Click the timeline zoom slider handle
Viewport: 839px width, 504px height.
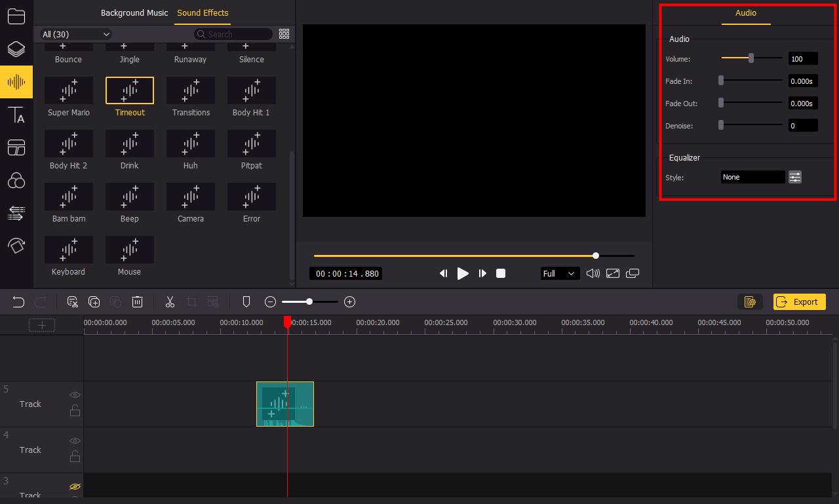[309, 301]
